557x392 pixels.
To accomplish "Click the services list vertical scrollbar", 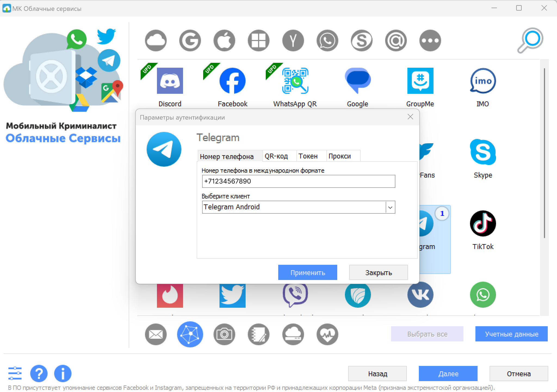I will (x=544, y=153).
